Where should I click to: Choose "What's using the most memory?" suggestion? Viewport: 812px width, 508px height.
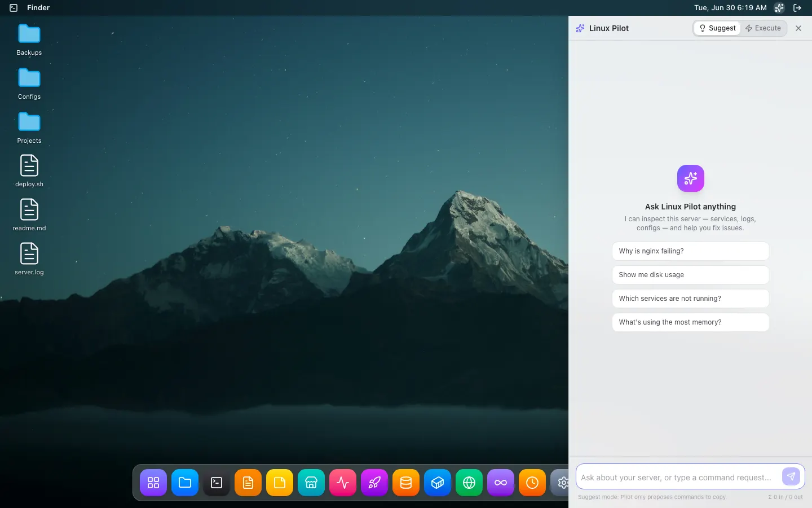[690, 322]
